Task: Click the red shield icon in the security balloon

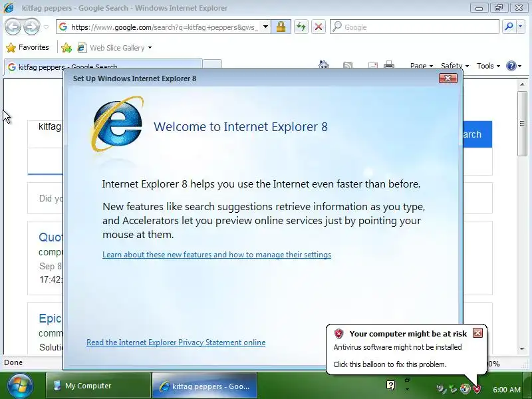Action: (338, 334)
